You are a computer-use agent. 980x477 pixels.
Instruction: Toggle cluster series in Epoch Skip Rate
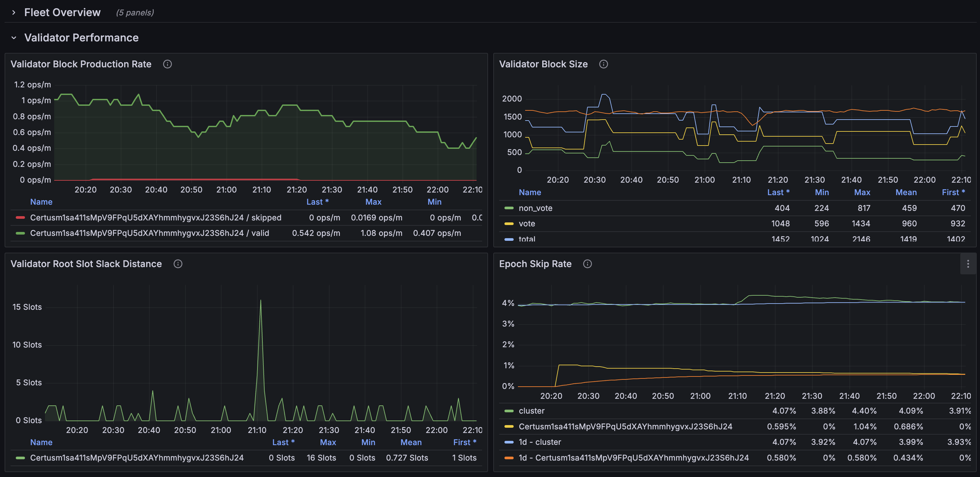tap(531, 411)
